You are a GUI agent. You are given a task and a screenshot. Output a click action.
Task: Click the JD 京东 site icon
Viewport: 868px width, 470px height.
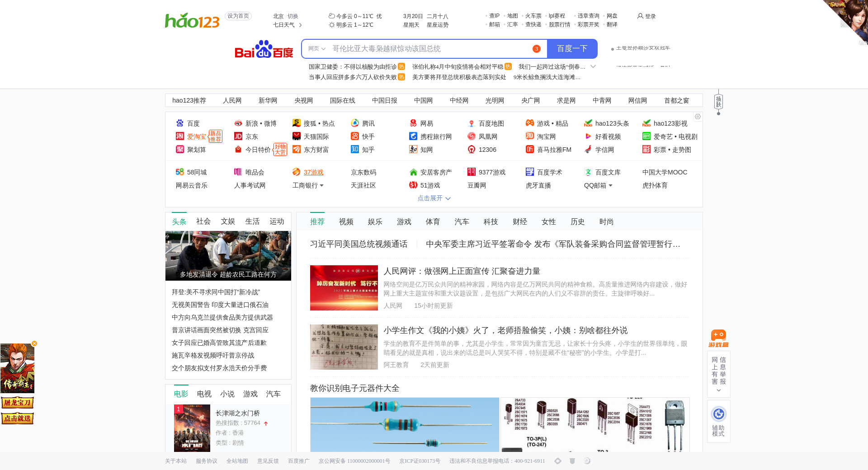pos(238,136)
